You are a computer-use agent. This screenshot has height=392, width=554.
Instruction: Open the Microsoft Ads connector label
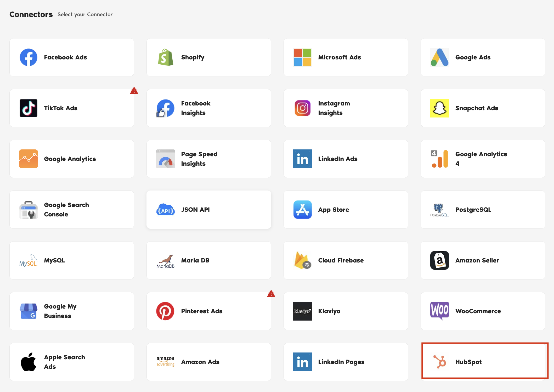coord(340,57)
